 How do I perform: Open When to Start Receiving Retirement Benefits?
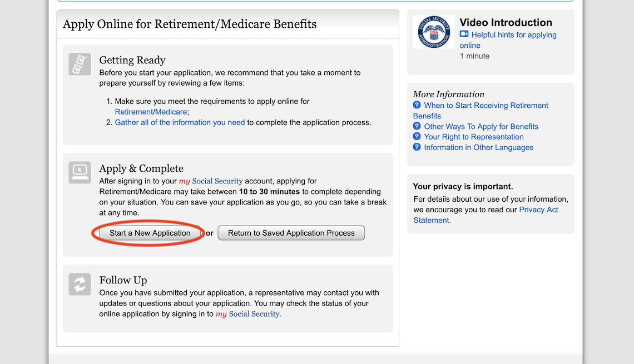click(x=486, y=105)
